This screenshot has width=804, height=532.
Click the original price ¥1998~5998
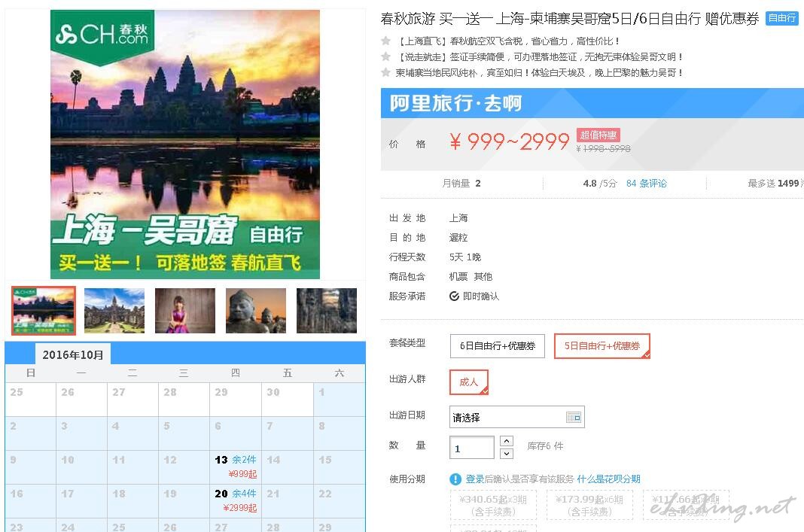pos(604,149)
